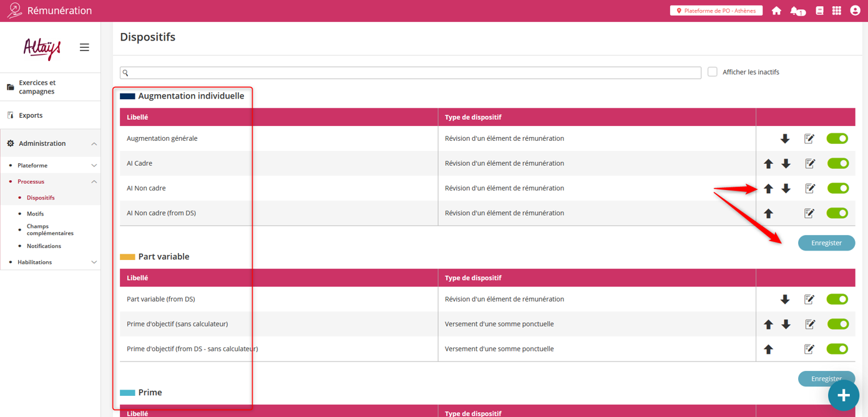Click the home icon in top bar
This screenshot has width=868, height=417.
tap(776, 11)
